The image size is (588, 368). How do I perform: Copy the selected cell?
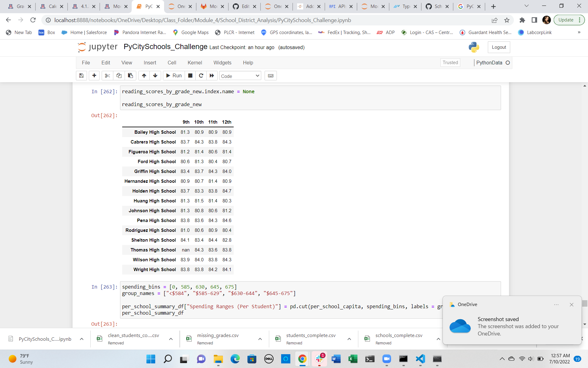point(119,76)
